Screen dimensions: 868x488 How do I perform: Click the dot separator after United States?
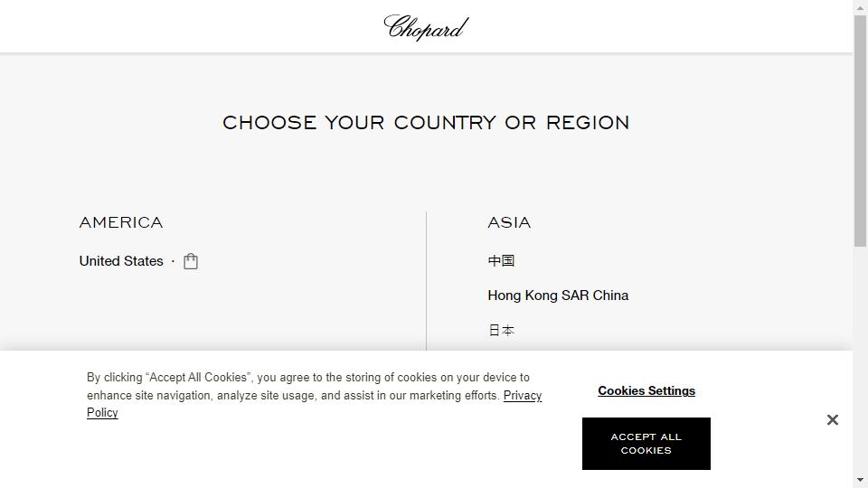point(173,261)
